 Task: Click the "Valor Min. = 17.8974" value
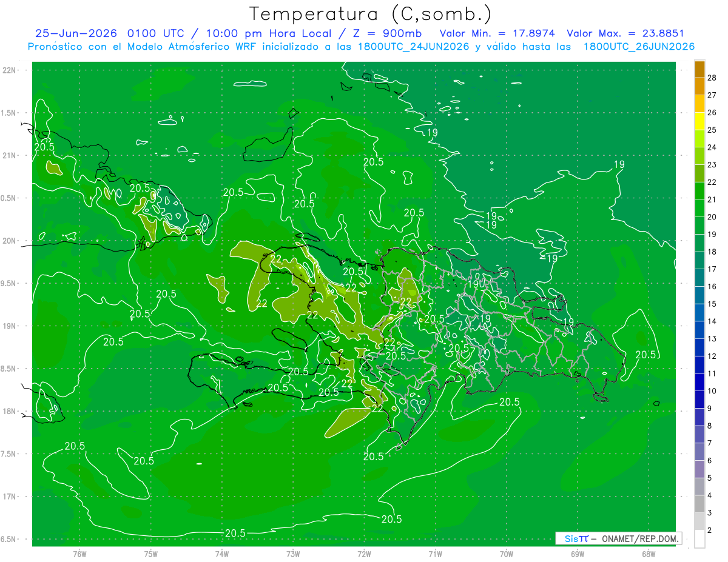(x=497, y=33)
